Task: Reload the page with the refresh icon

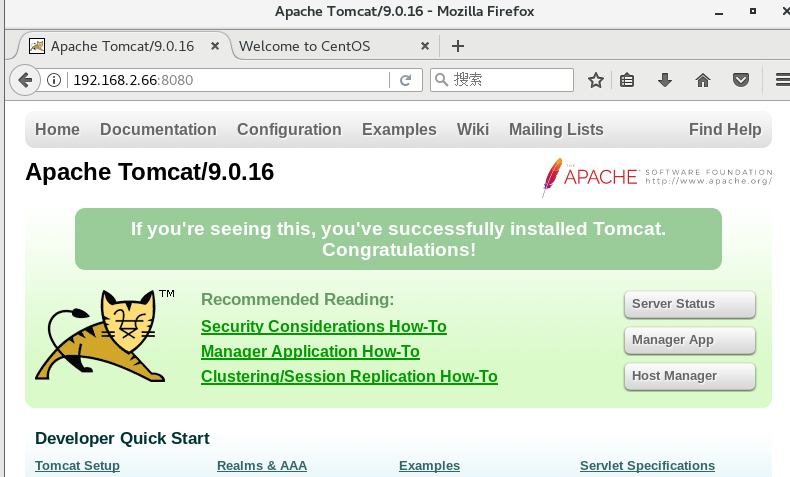Action: point(406,80)
